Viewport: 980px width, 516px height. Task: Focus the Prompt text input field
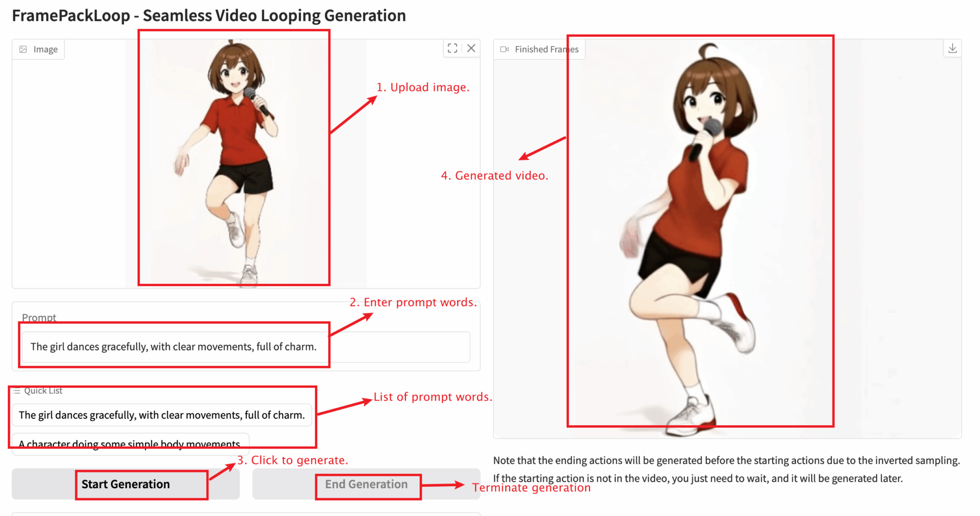246,347
